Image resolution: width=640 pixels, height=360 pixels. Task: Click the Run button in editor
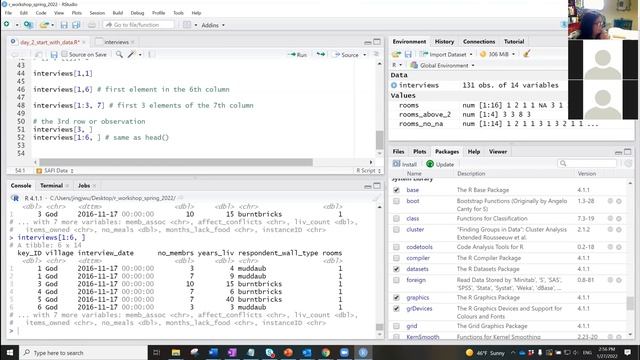(298, 55)
